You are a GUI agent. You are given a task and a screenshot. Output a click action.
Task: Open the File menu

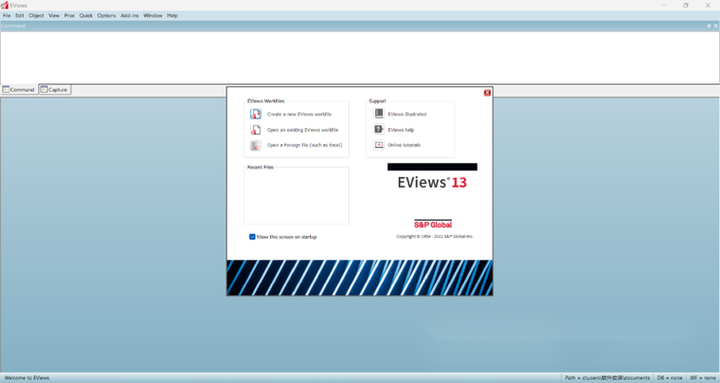pyautogui.click(x=7, y=16)
